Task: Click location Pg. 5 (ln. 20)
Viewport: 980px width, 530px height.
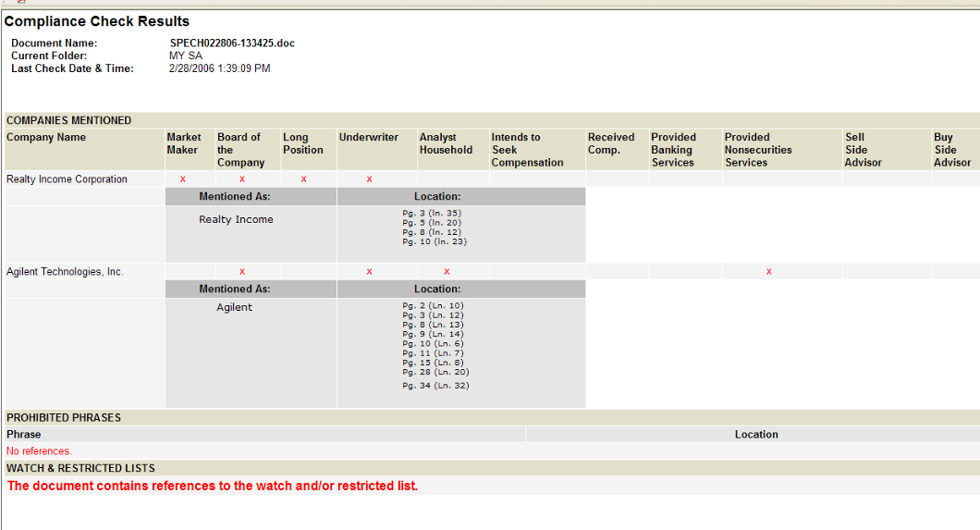Action: point(432,222)
